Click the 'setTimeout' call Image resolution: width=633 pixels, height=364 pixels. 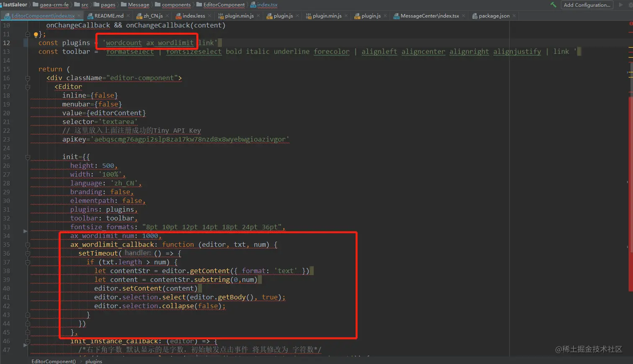98,254
